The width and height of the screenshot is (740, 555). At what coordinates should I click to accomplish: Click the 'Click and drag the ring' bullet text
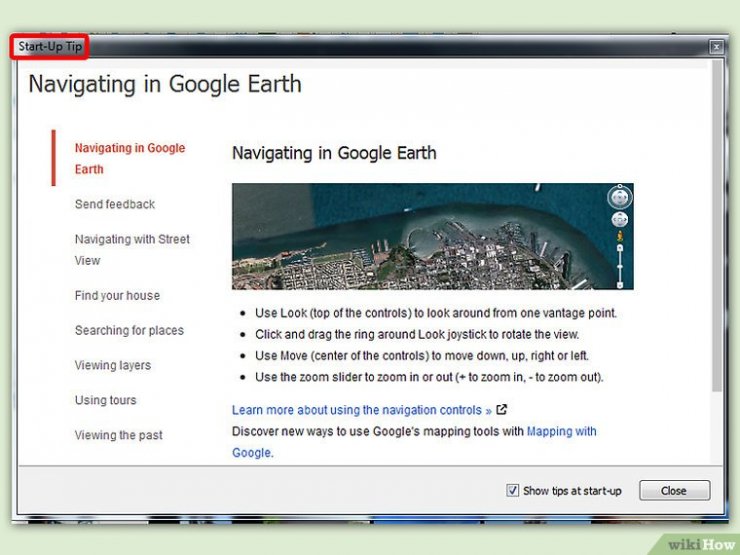click(x=417, y=335)
